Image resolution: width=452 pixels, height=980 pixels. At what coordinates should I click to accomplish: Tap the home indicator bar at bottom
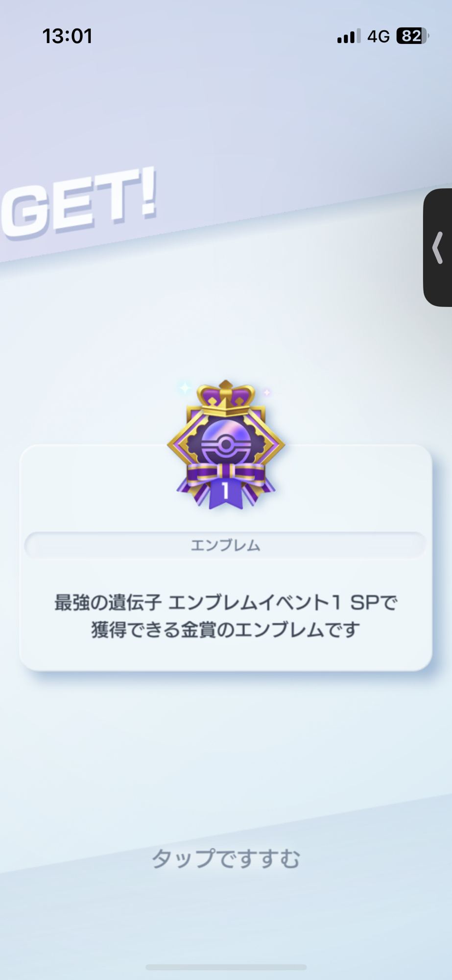coord(226,967)
